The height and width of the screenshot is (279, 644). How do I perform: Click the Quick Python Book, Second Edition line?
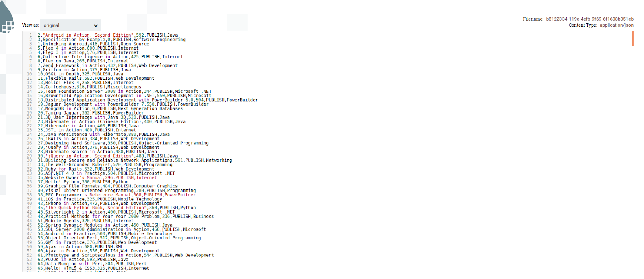click(x=117, y=208)
